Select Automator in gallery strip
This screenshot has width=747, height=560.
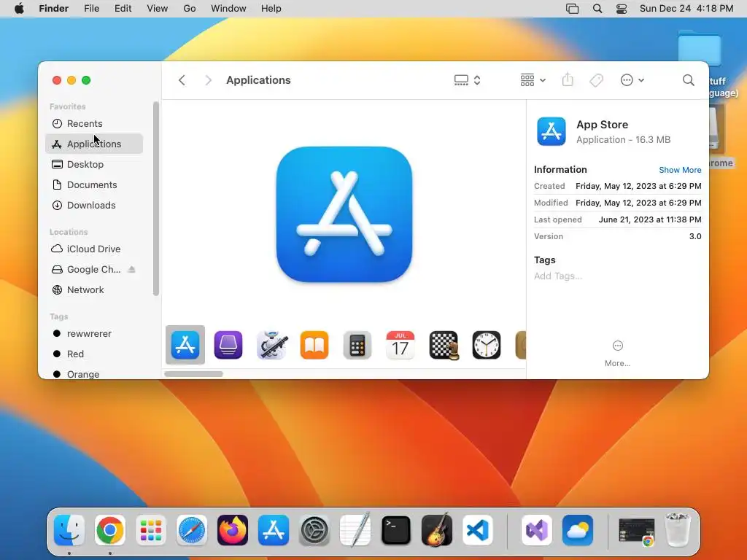[x=271, y=345]
